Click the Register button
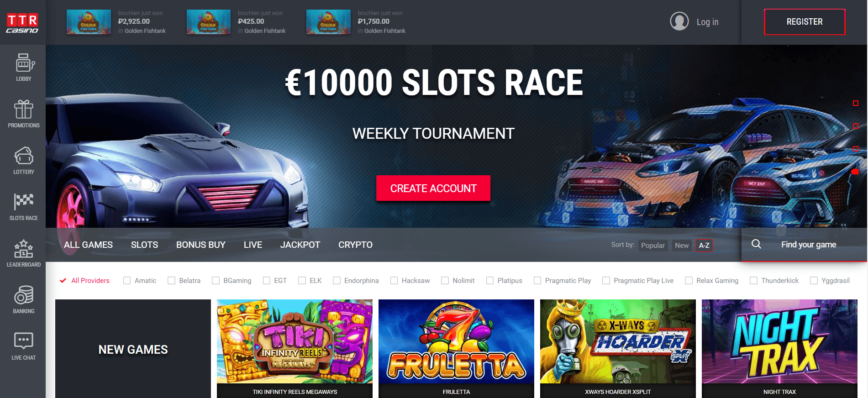The image size is (868, 398). pyautogui.click(x=805, y=22)
